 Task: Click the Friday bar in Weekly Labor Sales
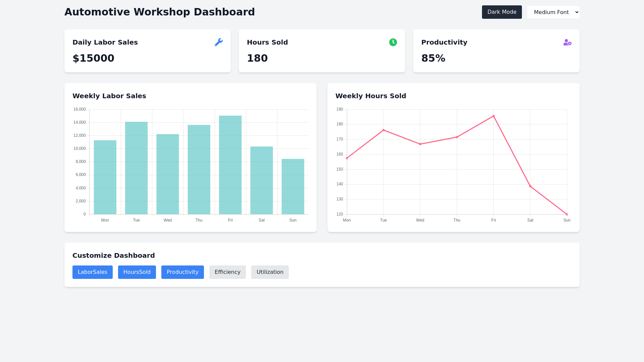(x=230, y=165)
